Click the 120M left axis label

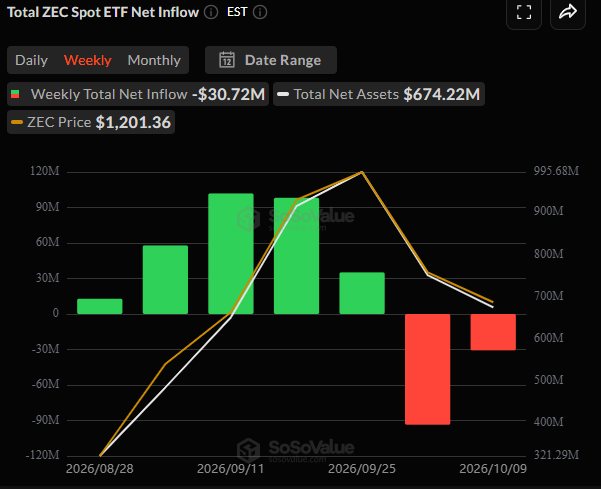45,171
